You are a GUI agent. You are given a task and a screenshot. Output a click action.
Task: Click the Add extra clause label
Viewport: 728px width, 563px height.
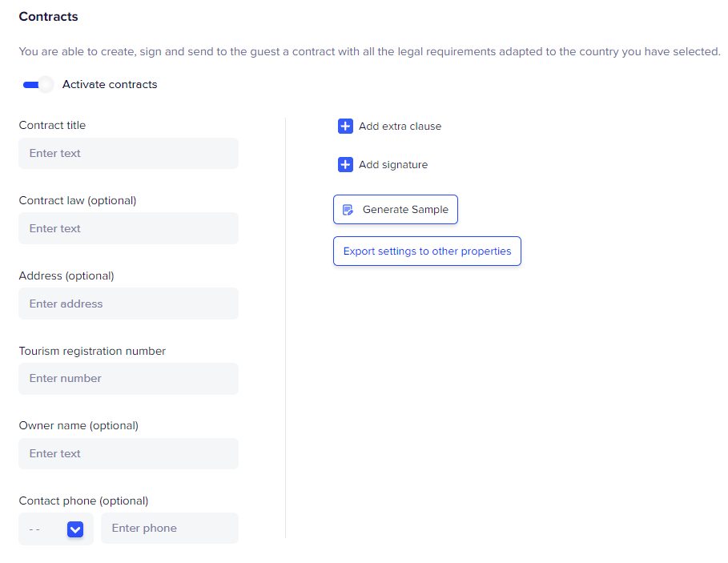pyautogui.click(x=400, y=127)
